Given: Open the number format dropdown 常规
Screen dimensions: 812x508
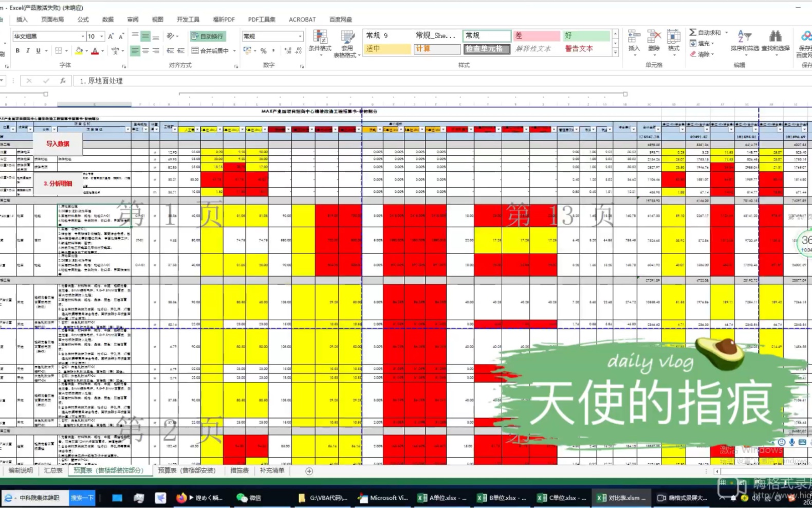Looking at the screenshot, I should point(300,37).
